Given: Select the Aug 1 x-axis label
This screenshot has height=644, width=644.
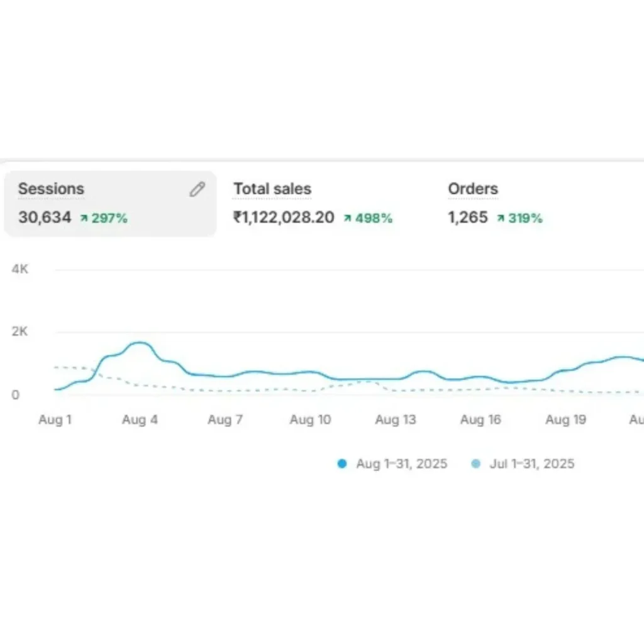Looking at the screenshot, I should point(55,420).
